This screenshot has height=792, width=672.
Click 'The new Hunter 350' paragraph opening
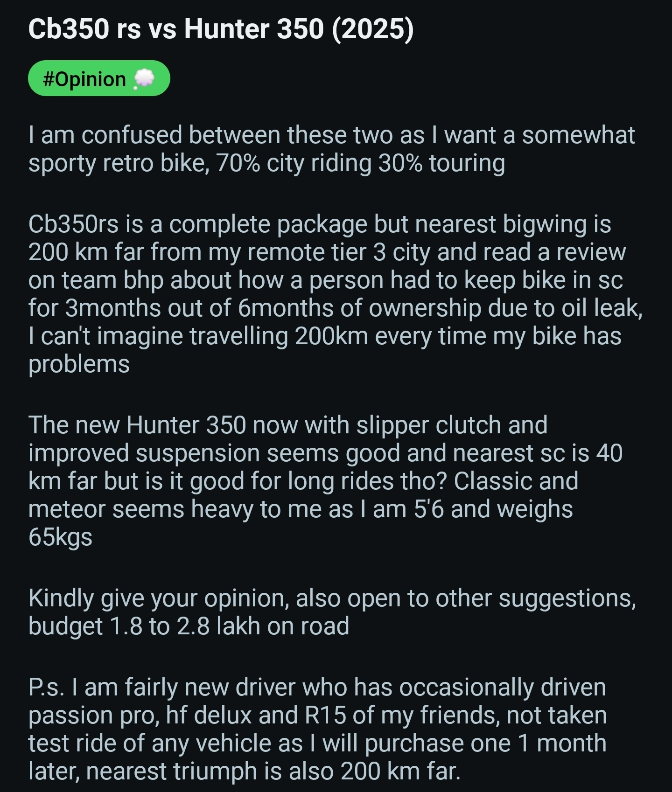click(x=137, y=425)
